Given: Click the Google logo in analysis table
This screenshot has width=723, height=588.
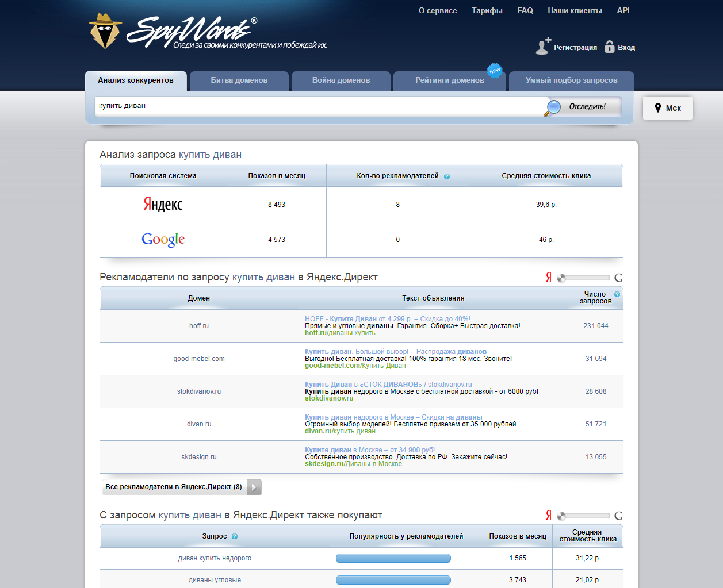Looking at the screenshot, I should point(163,239).
